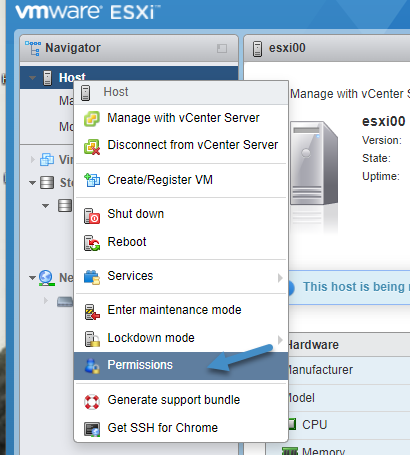Image resolution: width=410 pixels, height=455 pixels.
Task: Click the Lockdown mode padlock icon
Action: pyautogui.click(x=92, y=339)
